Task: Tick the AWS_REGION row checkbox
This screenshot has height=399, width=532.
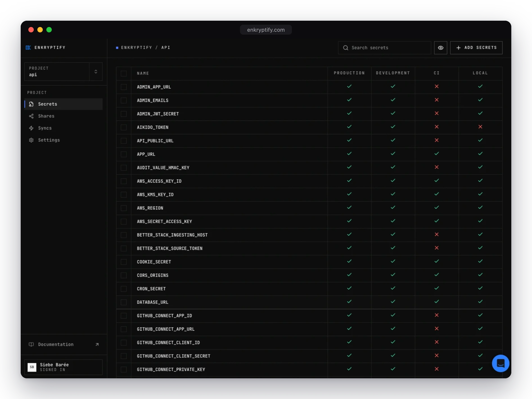Action: pos(124,208)
